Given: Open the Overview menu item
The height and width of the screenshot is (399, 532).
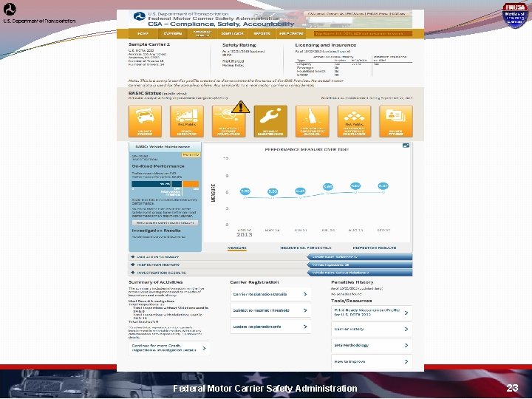Looking at the screenshot, I should click(x=172, y=33).
